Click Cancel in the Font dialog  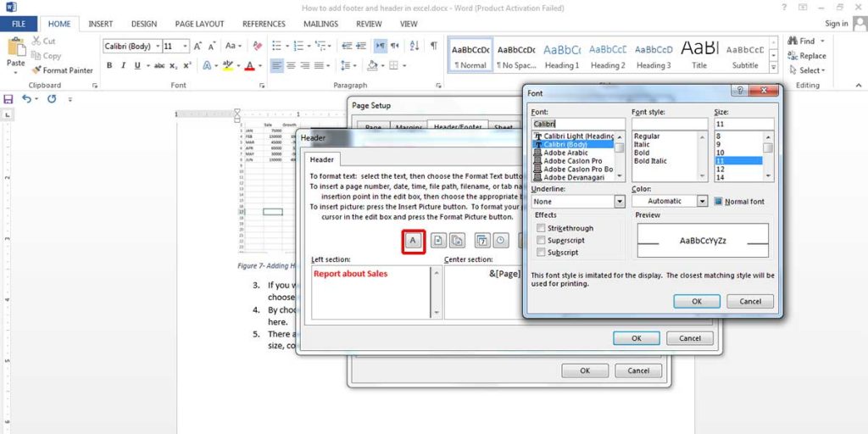[750, 302]
